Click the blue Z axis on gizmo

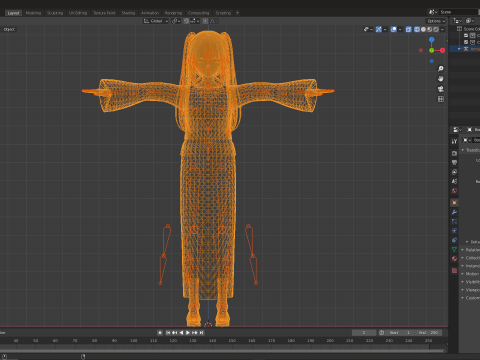point(432,40)
